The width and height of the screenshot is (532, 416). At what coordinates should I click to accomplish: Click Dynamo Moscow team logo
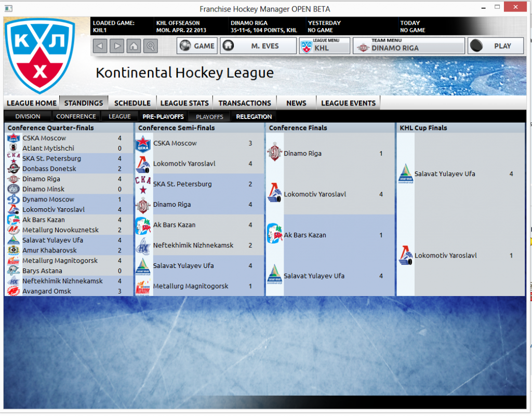[14, 199]
